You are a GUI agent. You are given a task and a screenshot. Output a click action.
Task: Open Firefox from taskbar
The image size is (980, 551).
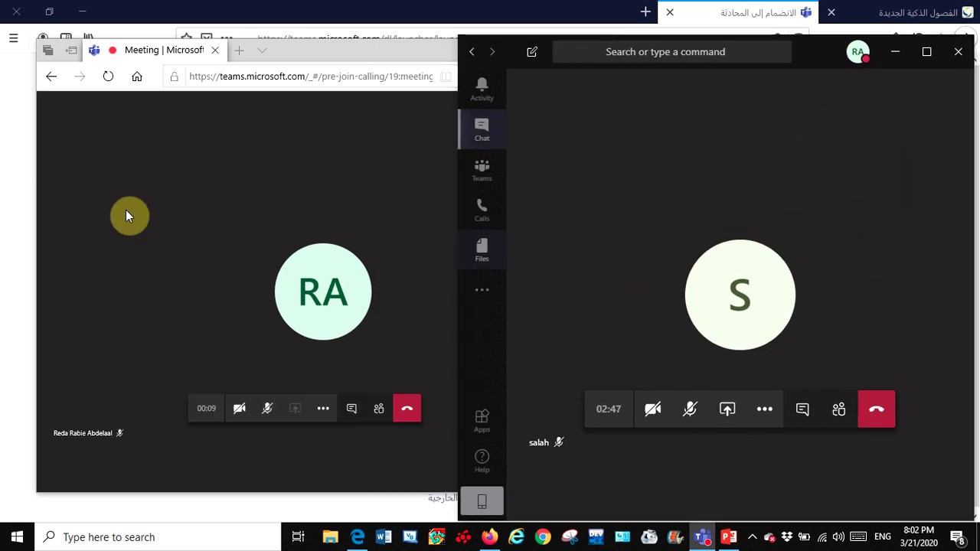point(489,537)
